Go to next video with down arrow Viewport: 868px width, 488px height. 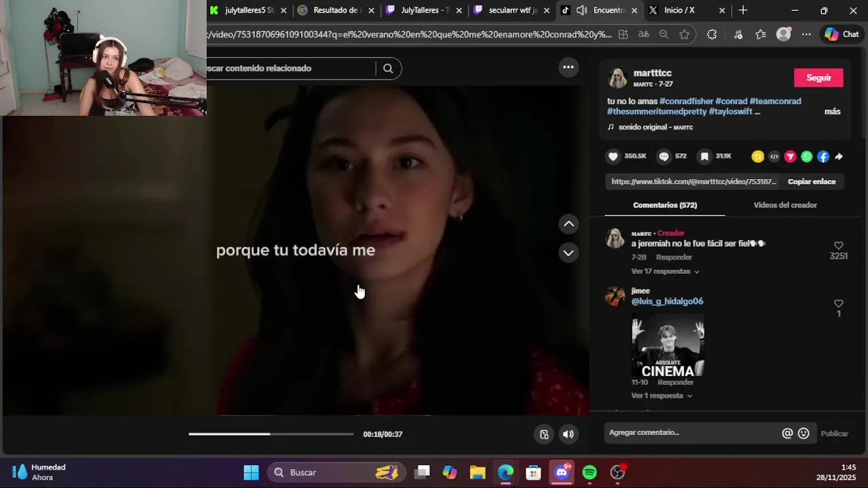point(569,253)
